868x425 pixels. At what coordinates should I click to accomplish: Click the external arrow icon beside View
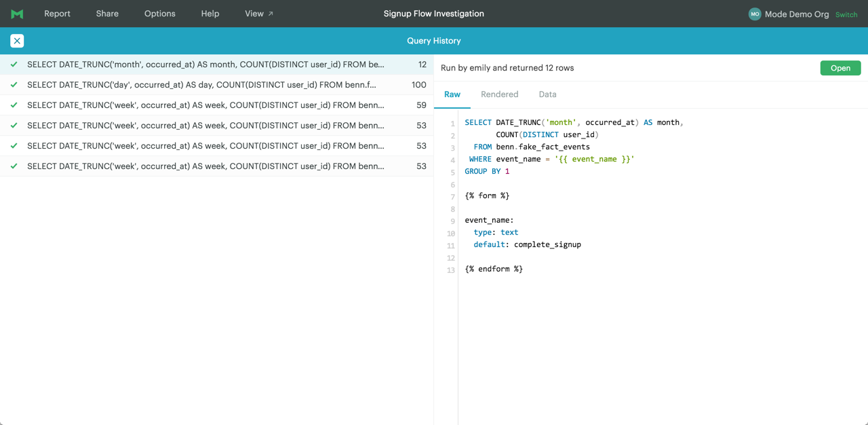tap(271, 14)
